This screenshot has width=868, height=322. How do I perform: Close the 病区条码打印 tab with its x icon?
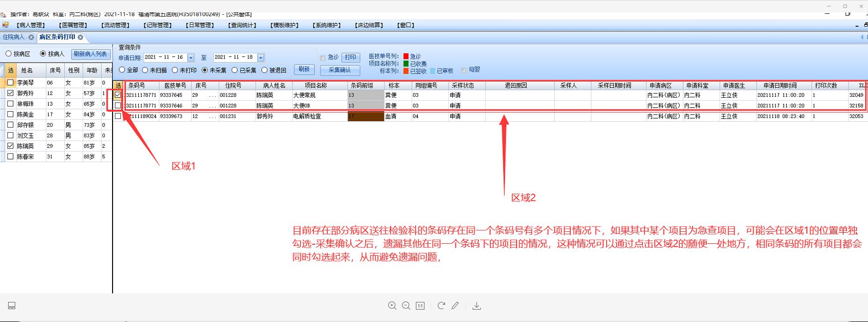pyautogui.click(x=80, y=37)
